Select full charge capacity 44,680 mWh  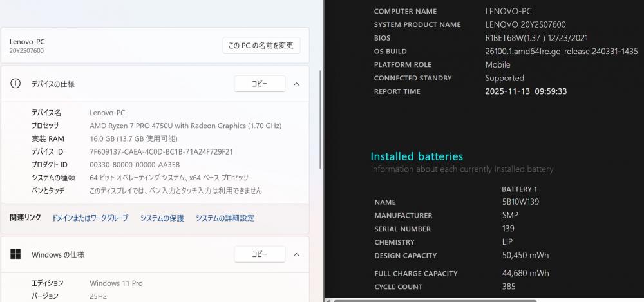pos(526,273)
